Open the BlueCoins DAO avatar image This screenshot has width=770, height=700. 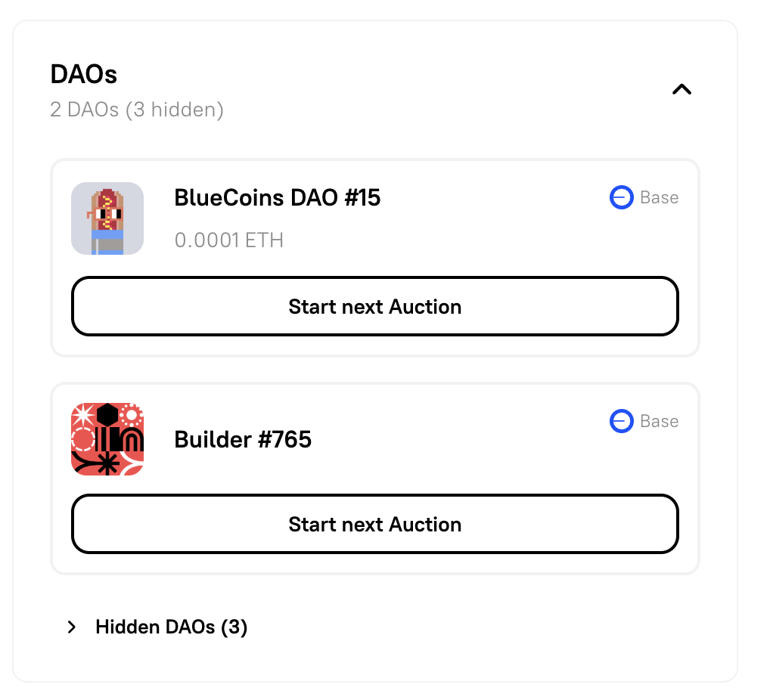click(107, 218)
